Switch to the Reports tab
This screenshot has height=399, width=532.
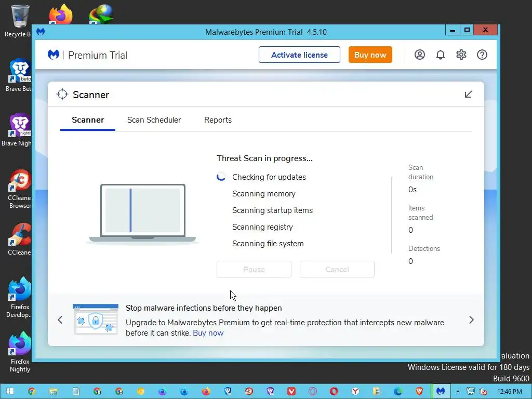218,120
